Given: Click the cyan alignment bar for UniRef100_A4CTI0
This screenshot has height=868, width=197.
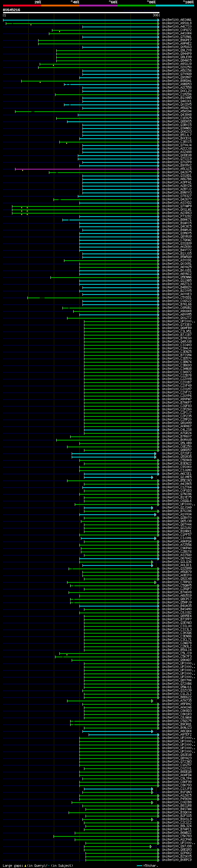Looking at the screenshot, I should [x=121, y=26].
